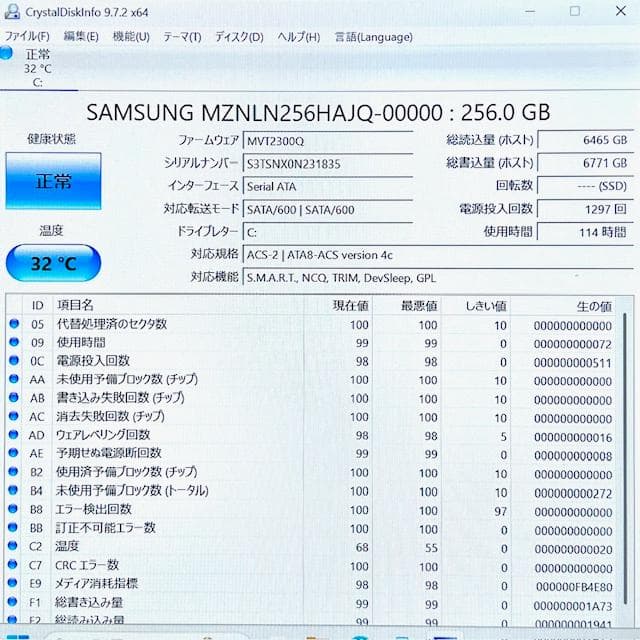
Task: Open the ディスク(D) menu
Action: click(x=239, y=37)
